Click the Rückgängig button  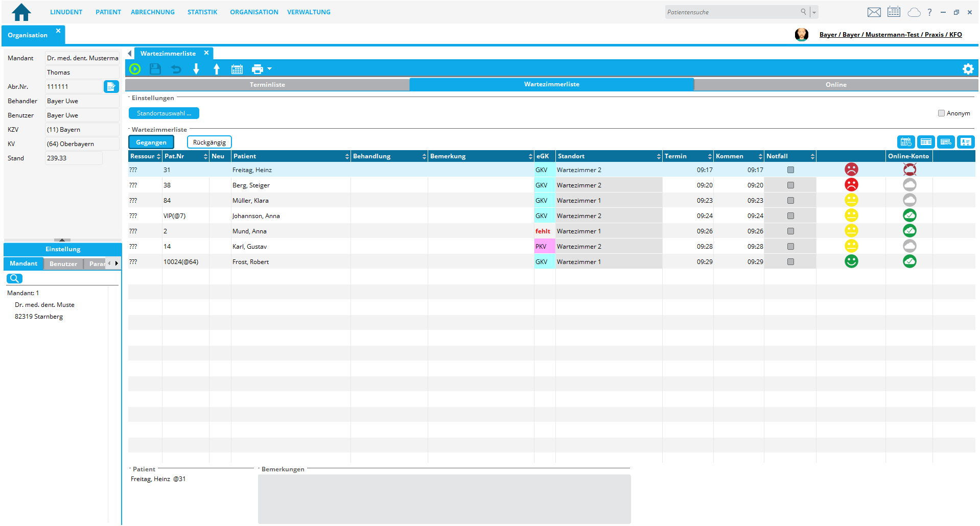coord(209,142)
